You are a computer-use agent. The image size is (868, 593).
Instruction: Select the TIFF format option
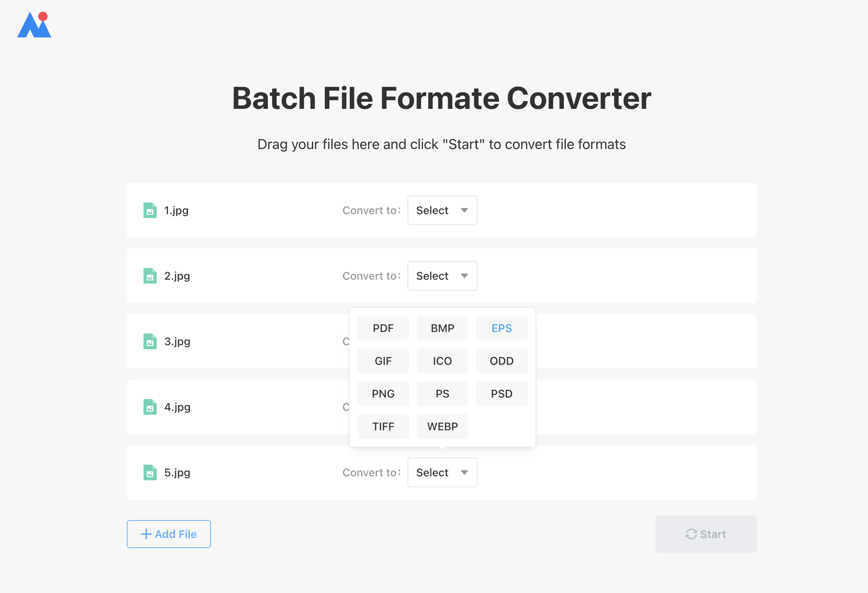383,426
